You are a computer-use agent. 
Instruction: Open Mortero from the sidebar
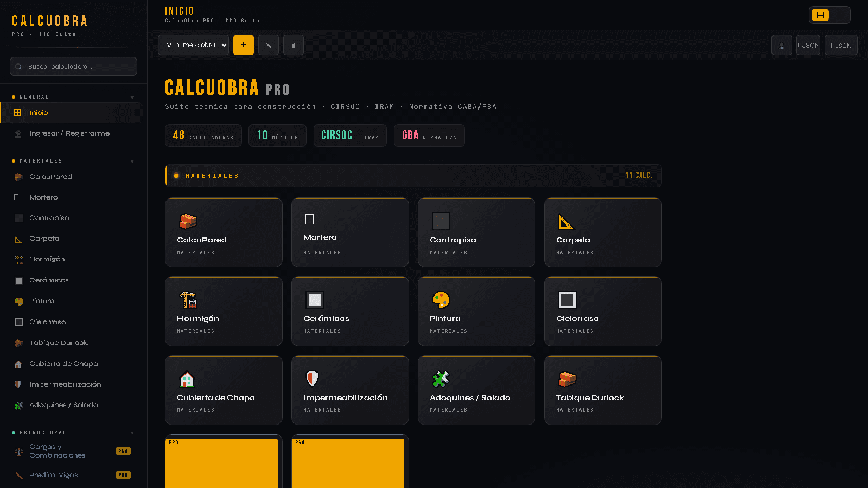tap(71, 197)
